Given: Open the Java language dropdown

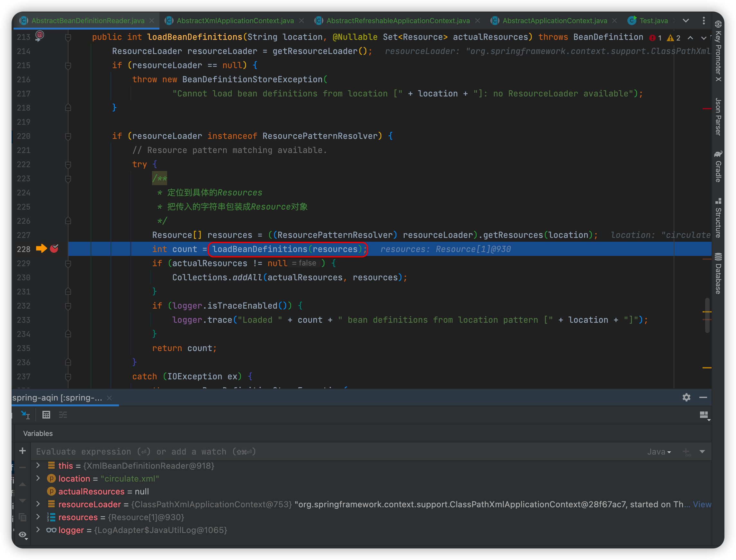Looking at the screenshot, I should [x=659, y=452].
